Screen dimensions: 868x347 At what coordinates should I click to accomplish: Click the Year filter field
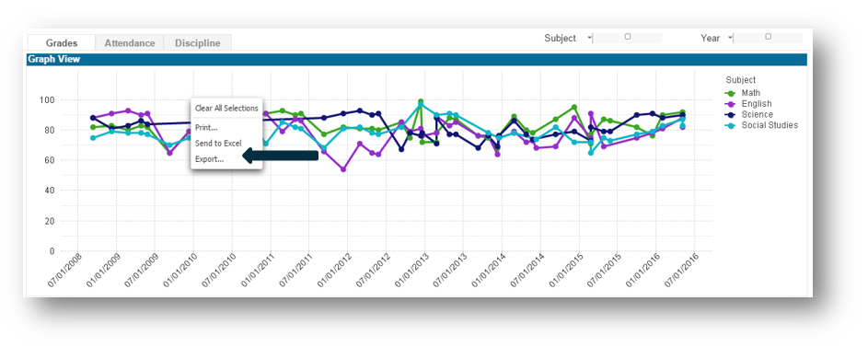click(x=768, y=38)
